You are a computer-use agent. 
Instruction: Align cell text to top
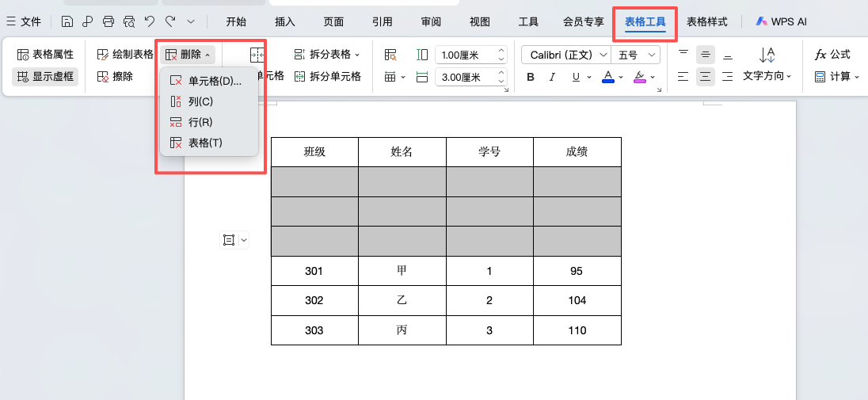683,55
